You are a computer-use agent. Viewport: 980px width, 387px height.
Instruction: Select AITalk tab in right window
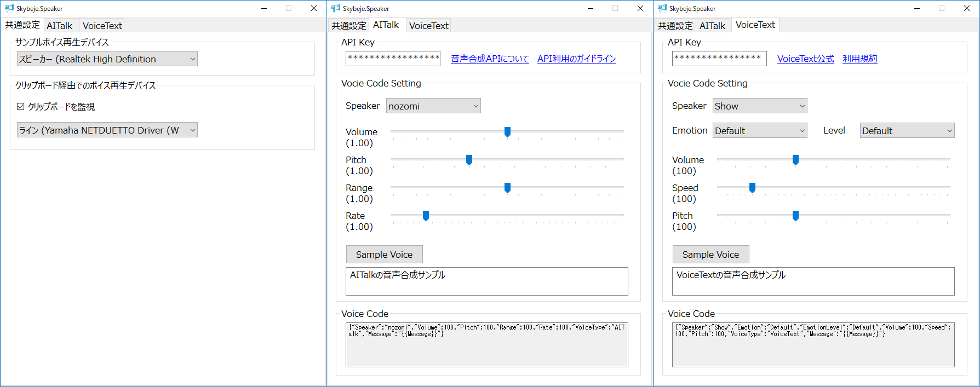[x=712, y=26]
